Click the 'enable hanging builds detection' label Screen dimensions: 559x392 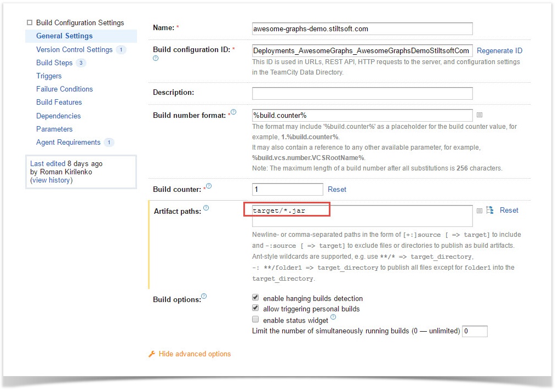(x=313, y=299)
